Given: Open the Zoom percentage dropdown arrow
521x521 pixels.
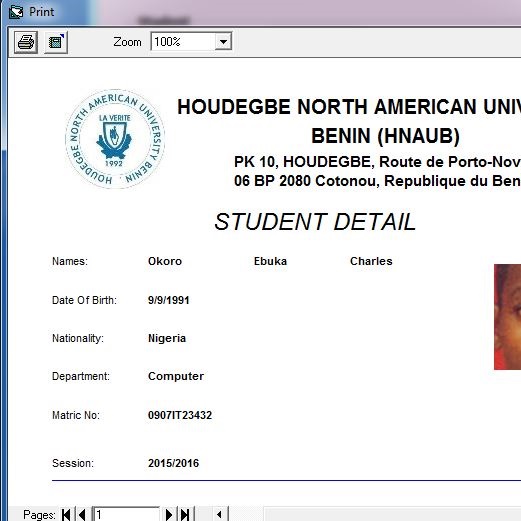Looking at the screenshot, I should [x=223, y=42].
